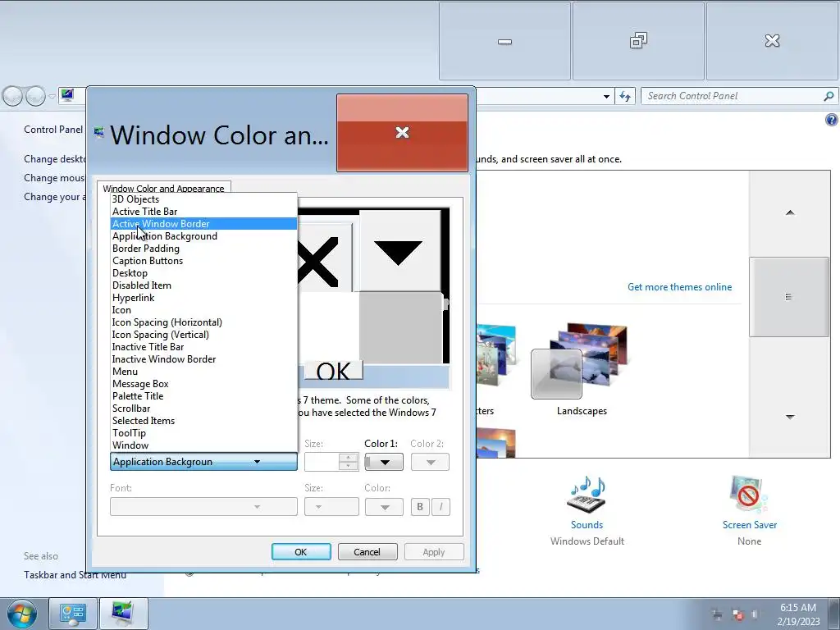Viewport: 840px width, 630px height.
Task: Open the Sounds settings icon
Action: click(x=587, y=495)
